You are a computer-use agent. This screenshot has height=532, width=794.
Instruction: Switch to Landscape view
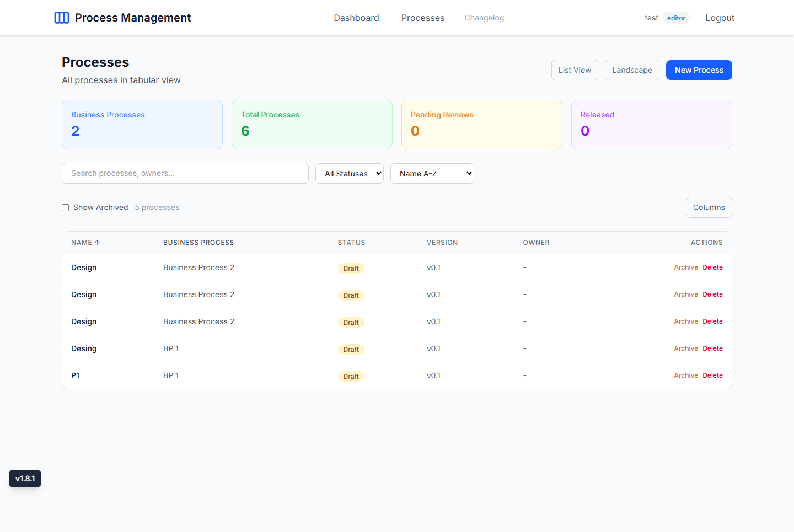[632, 70]
